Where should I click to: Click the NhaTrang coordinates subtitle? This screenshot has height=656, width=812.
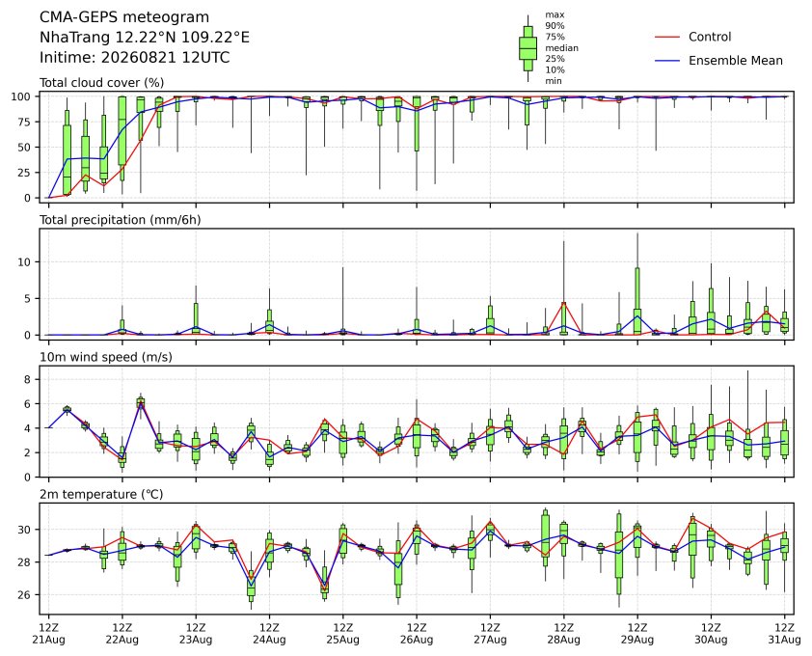point(145,38)
